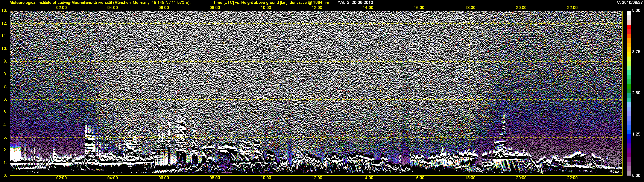Click the 20:00 label on the bottom time axis

click(x=521, y=178)
